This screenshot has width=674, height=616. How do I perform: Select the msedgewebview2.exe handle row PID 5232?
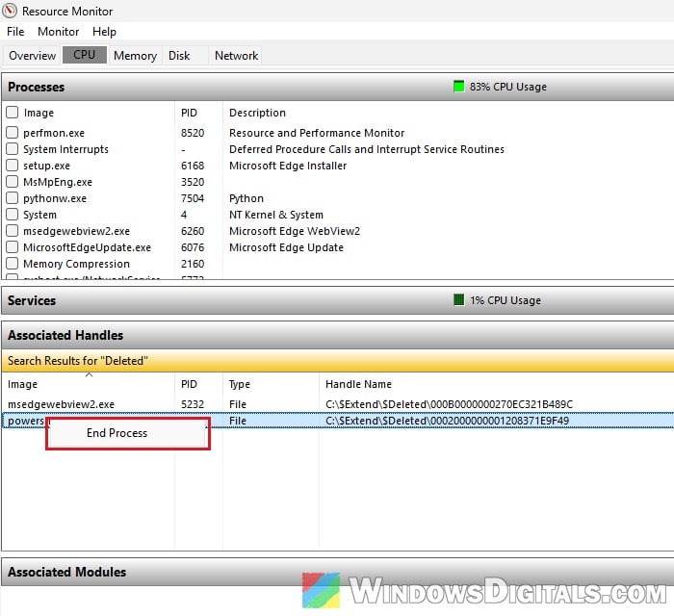(x=337, y=404)
